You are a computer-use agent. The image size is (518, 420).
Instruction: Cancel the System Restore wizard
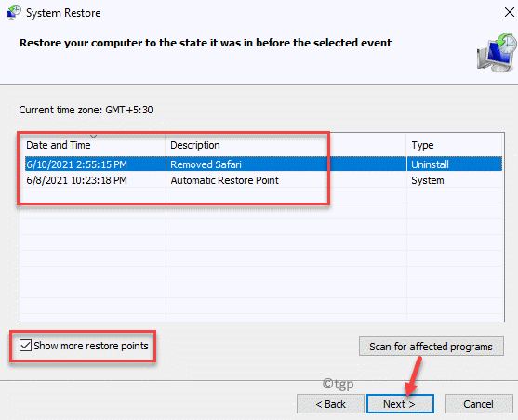(x=479, y=404)
